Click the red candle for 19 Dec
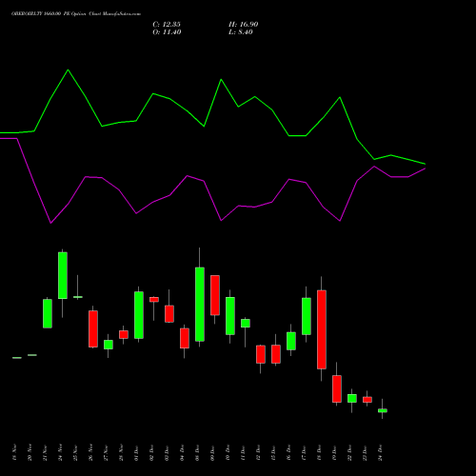 point(337,388)
